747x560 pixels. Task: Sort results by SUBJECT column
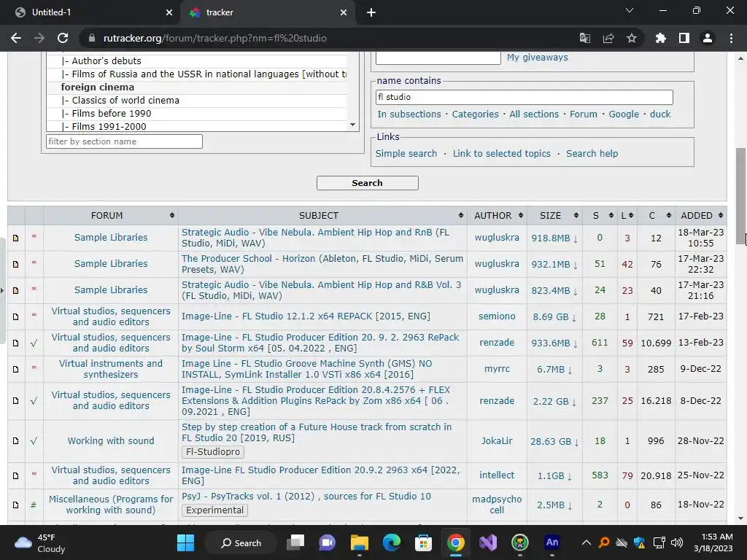[322, 216]
